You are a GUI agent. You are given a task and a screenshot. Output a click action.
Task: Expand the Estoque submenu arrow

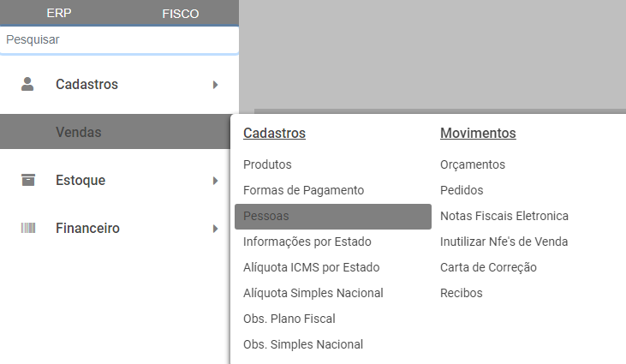click(216, 181)
